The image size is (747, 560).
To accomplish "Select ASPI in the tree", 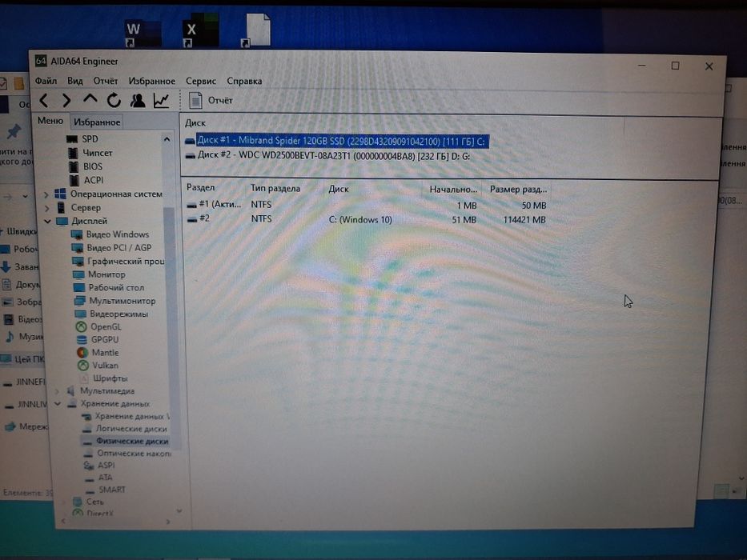I will click(x=106, y=466).
